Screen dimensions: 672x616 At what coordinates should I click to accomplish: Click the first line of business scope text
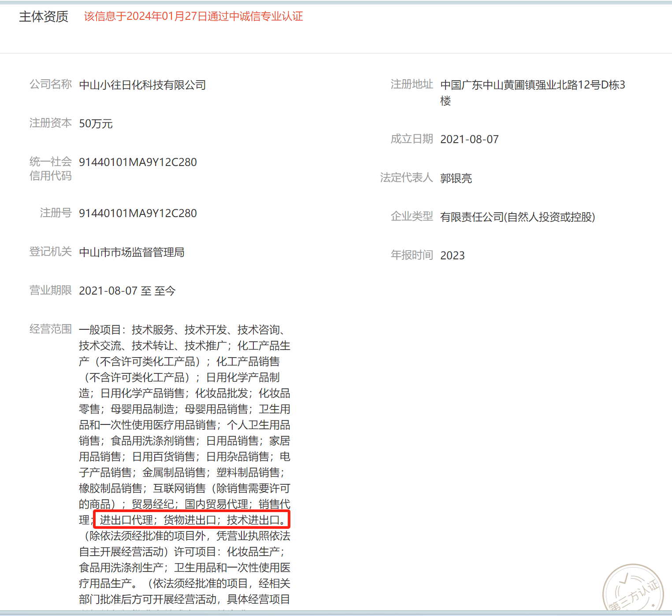tap(185, 330)
